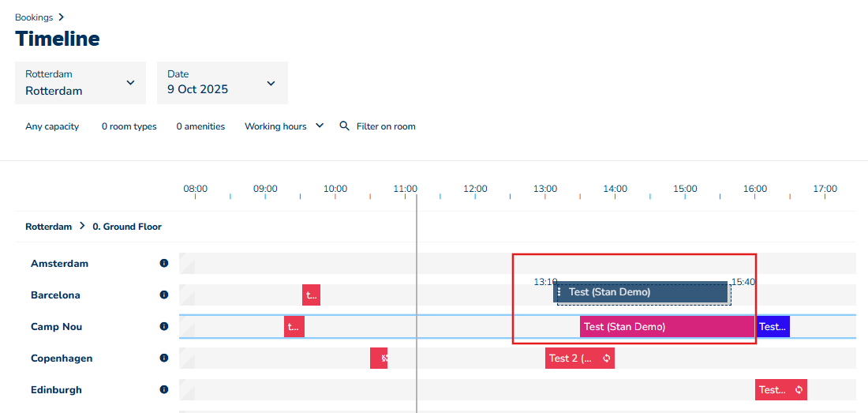The width and height of the screenshot is (868, 413).
Task: Show Copenhagen room info icon
Action: point(164,358)
